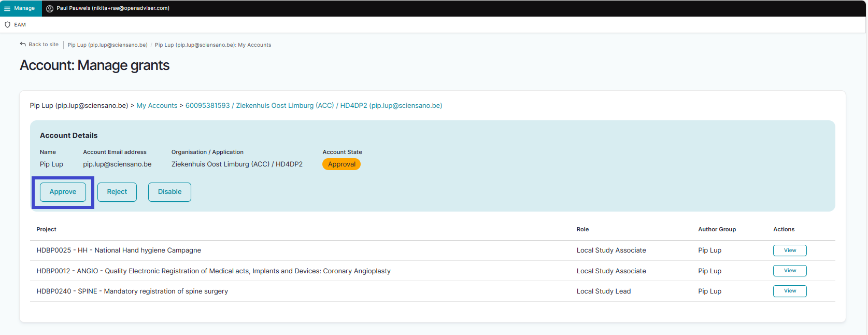View the HDBP0240 SPINE grant
Image resolution: width=868 pixels, height=335 pixels.
click(789, 291)
